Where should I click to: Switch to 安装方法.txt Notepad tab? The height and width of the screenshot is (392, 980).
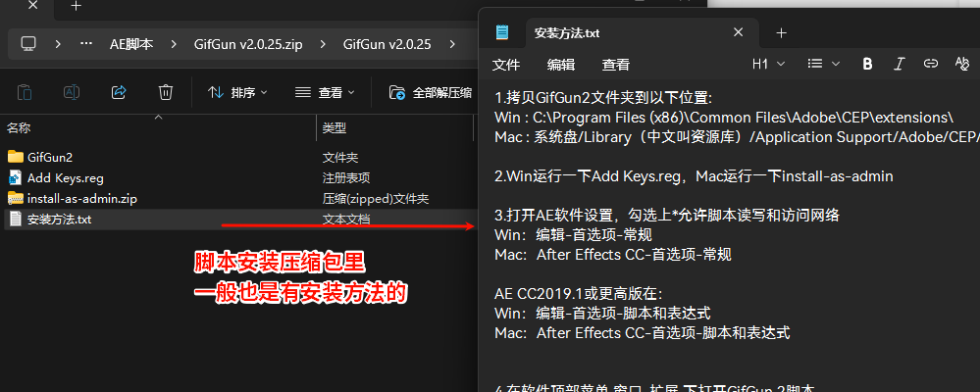567,33
